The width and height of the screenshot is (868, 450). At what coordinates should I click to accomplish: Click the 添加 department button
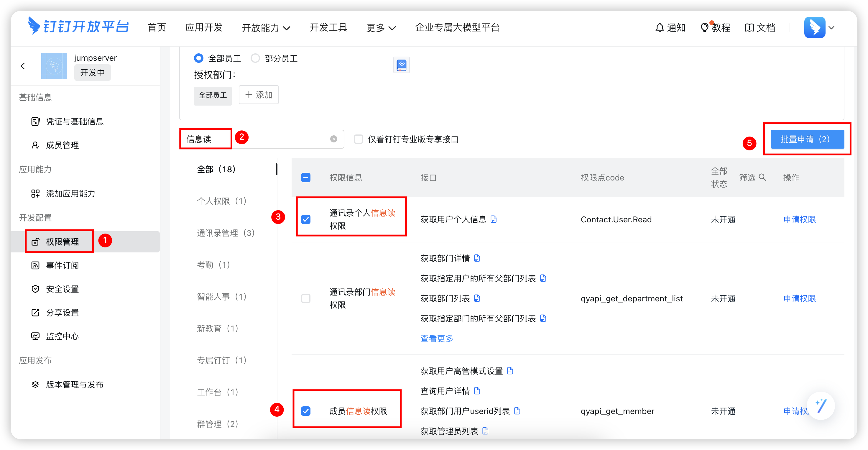coord(259,95)
